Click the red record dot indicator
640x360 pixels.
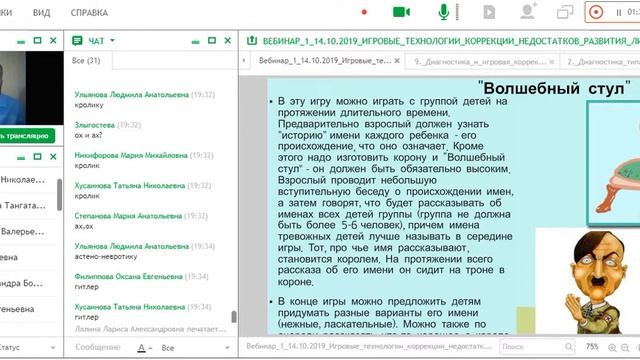pos(364,12)
